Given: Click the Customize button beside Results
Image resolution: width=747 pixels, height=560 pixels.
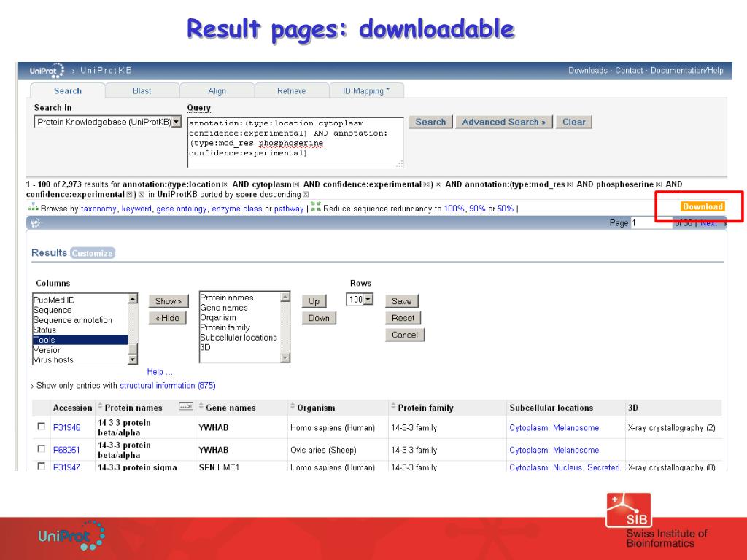Looking at the screenshot, I should [x=93, y=253].
